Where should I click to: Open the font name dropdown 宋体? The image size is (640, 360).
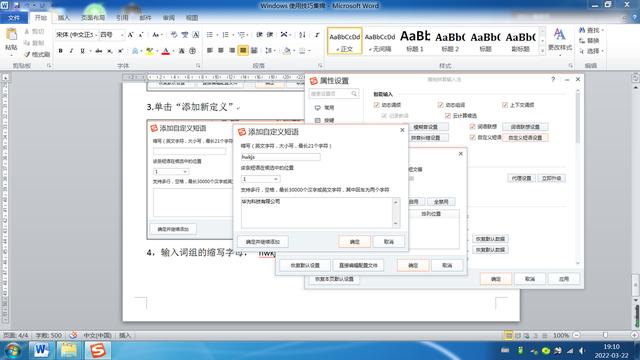[96, 35]
